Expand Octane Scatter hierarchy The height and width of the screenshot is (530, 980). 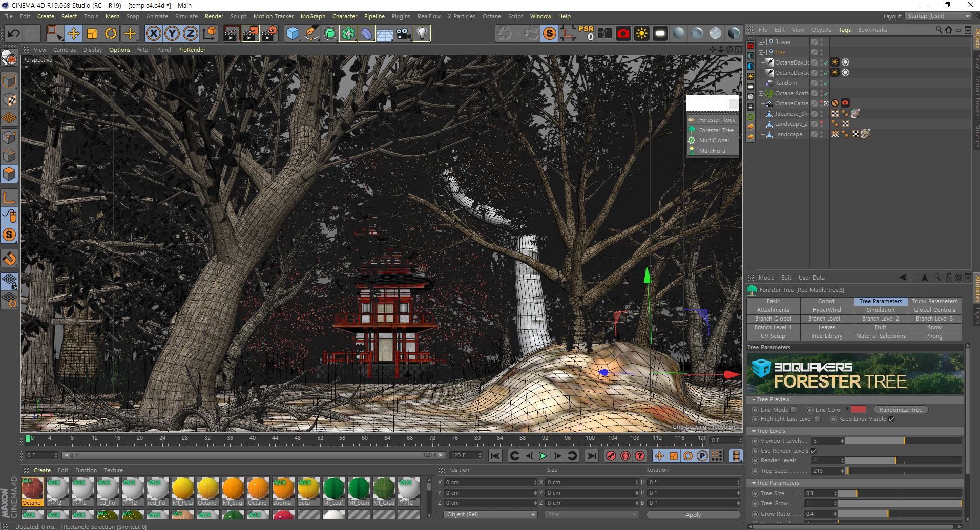(761, 93)
